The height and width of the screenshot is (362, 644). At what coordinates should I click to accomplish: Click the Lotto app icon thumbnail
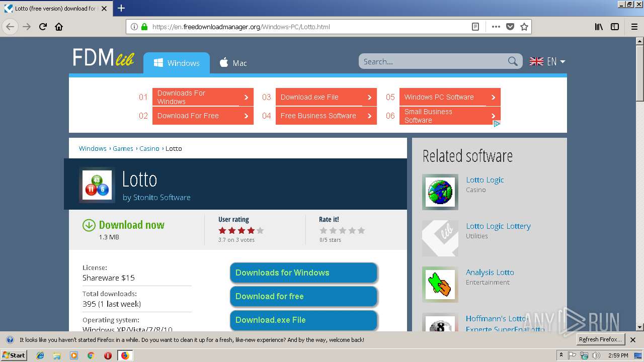[97, 185]
